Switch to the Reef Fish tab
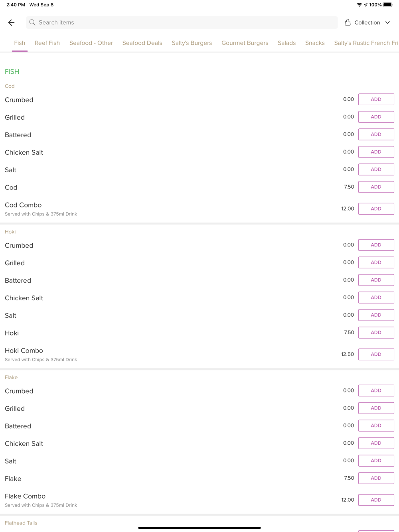399x532 pixels. pos(47,43)
